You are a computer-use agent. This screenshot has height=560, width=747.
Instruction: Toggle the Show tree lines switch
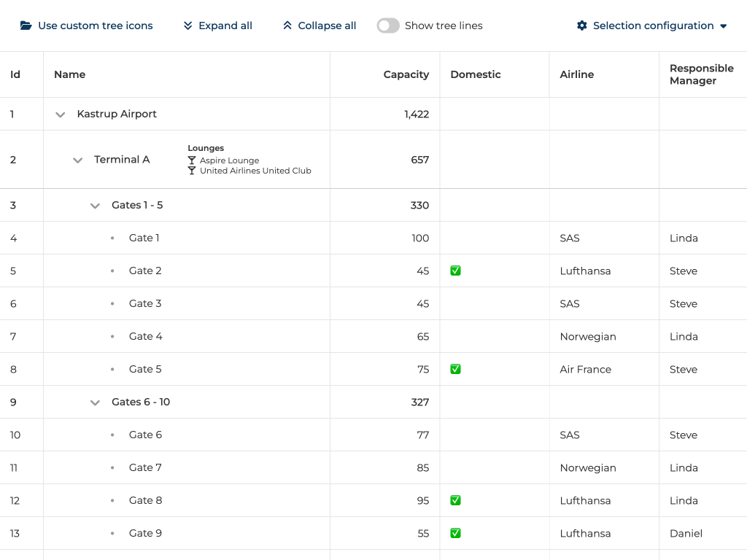point(388,26)
